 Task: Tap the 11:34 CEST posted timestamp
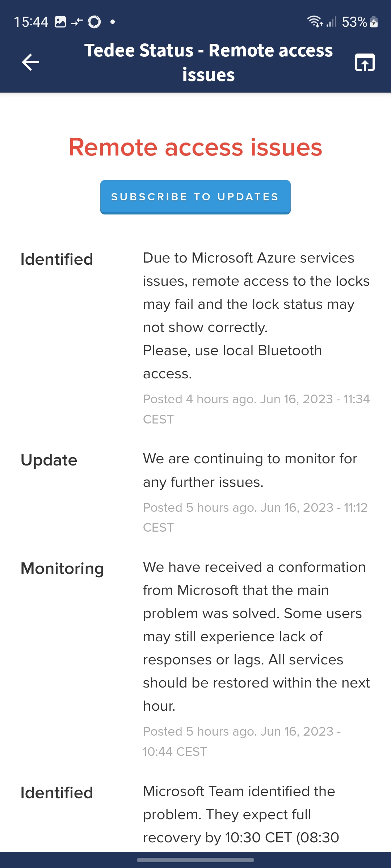tap(256, 409)
